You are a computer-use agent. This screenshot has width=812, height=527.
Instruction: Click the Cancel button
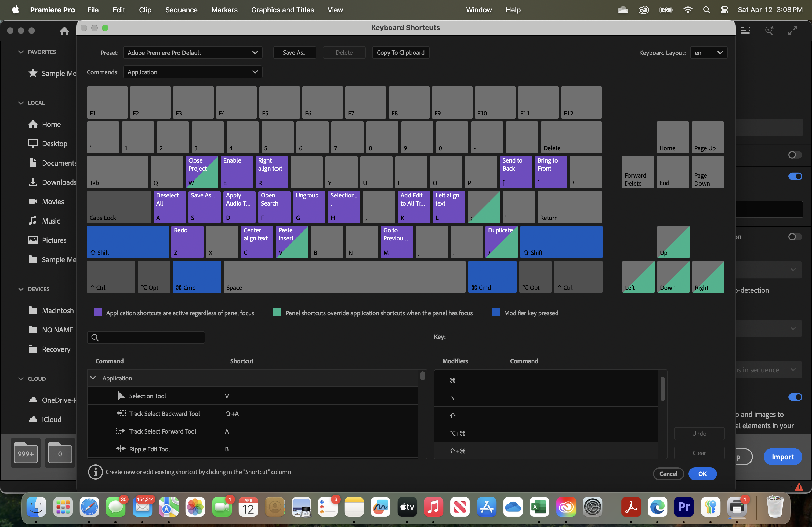668,474
